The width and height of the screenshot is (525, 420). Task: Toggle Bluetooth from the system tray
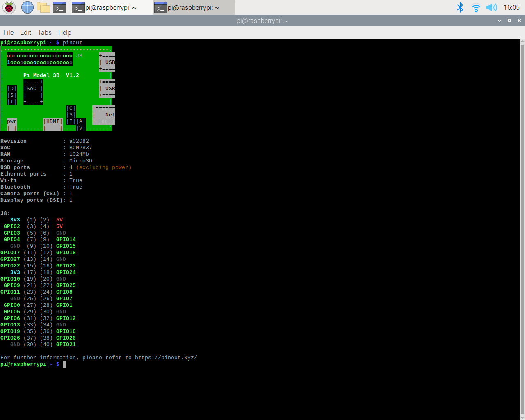(460, 7)
